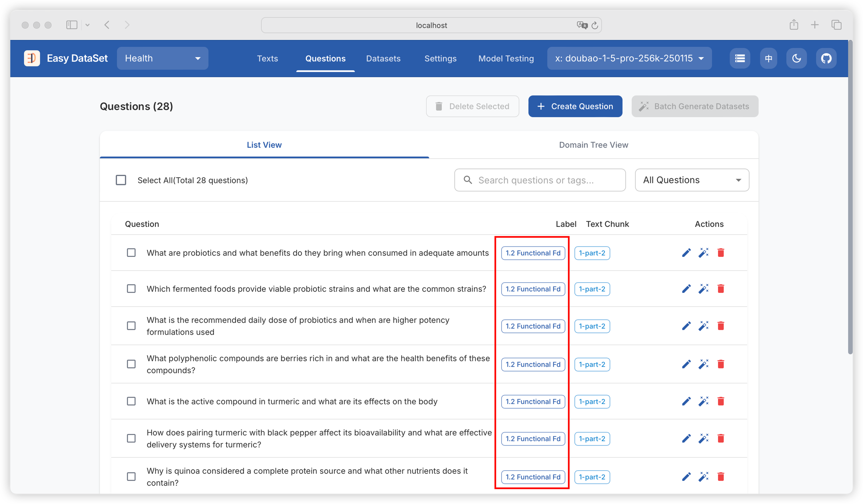Open the All Questions filter dropdown
This screenshot has height=504, width=863.
pyautogui.click(x=692, y=180)
